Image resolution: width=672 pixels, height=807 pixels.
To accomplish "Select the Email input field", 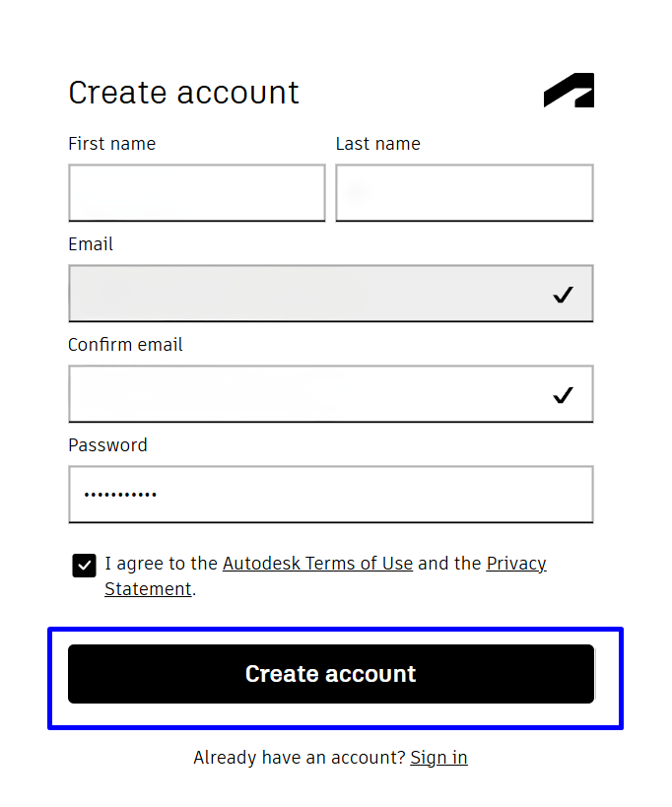I will click(x=331, y=294).
